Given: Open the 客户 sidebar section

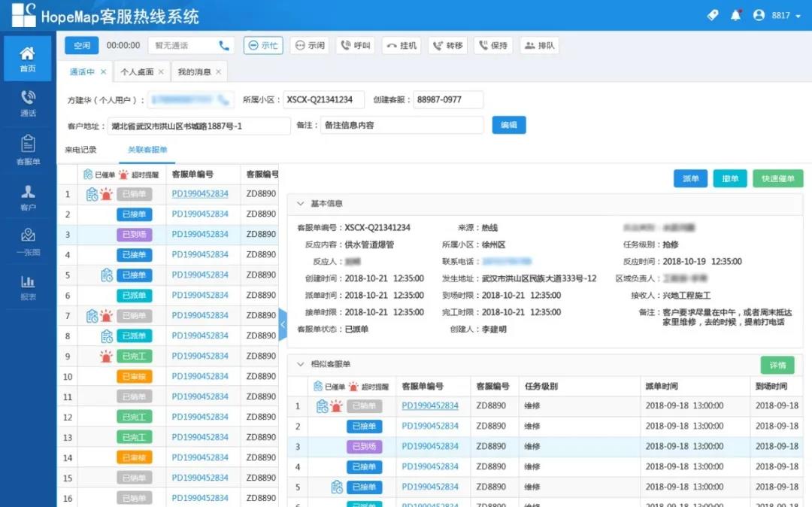Looking at the screenshot, I should point(28,198).
